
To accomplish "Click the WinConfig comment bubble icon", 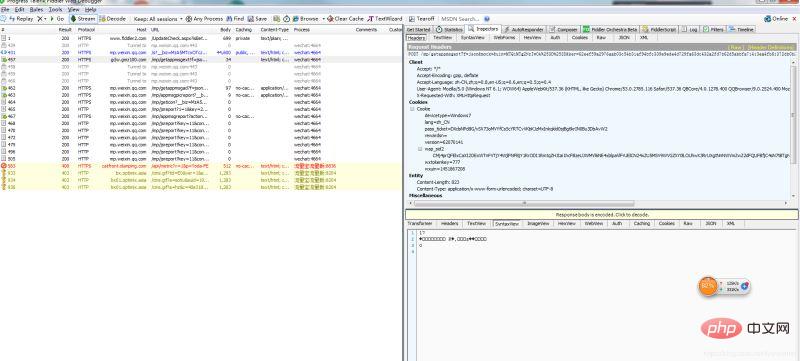I will point(3,19).
